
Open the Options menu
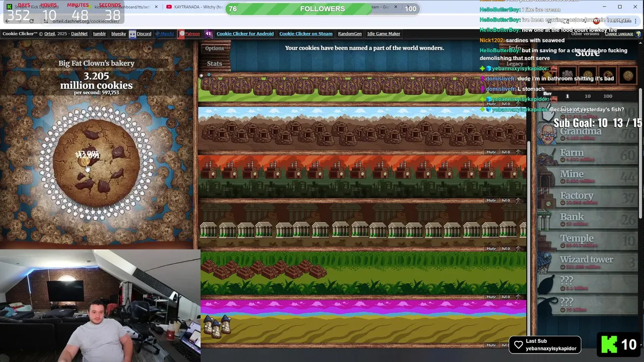coord(214,48)
